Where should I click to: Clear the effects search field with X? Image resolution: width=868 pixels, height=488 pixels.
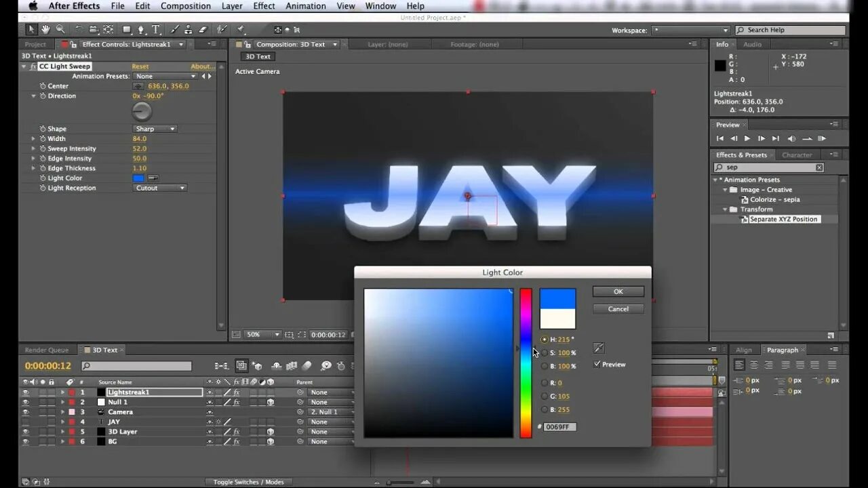(819, 167)
